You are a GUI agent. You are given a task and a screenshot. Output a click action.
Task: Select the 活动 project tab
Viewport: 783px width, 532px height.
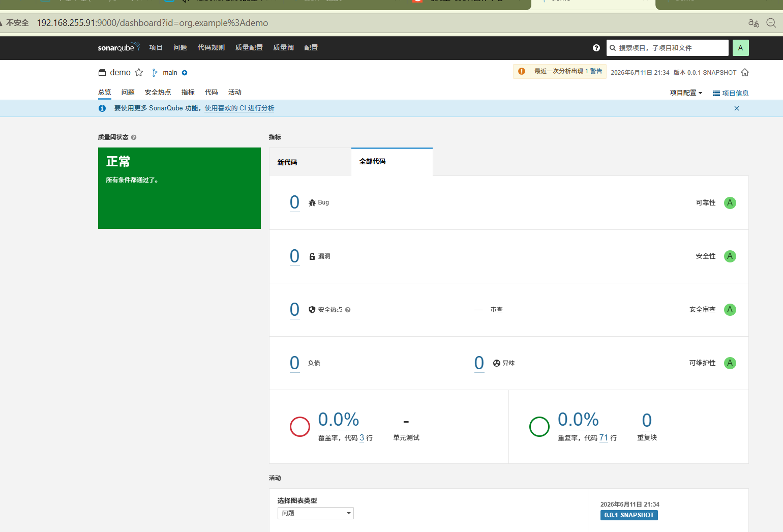[235, 93]
